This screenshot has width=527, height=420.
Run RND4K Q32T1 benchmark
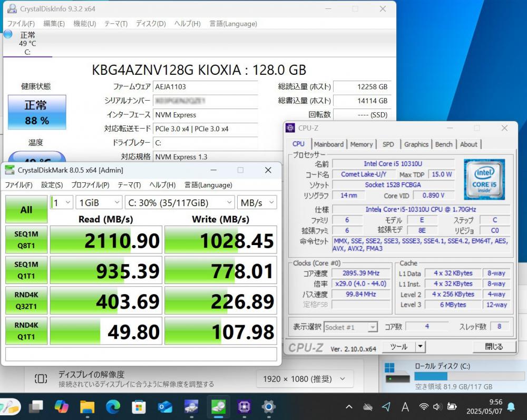[x=26, y=300]
